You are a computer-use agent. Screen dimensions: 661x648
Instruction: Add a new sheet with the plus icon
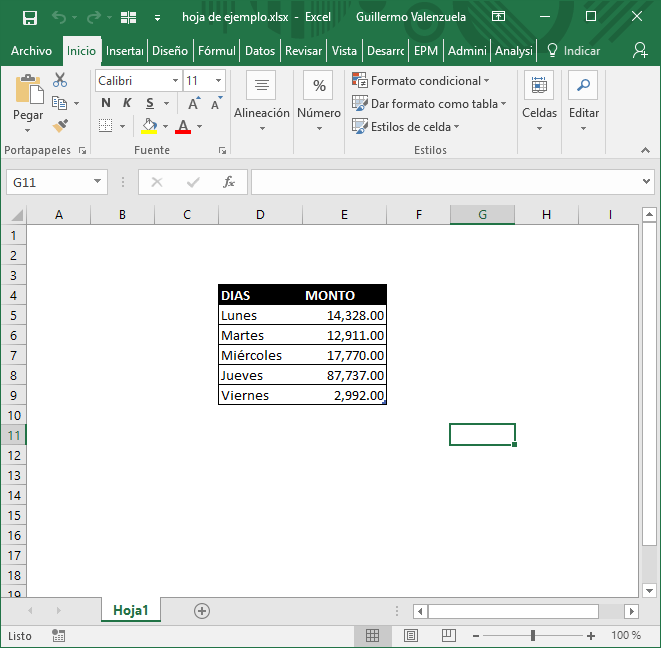pos(202,610)
